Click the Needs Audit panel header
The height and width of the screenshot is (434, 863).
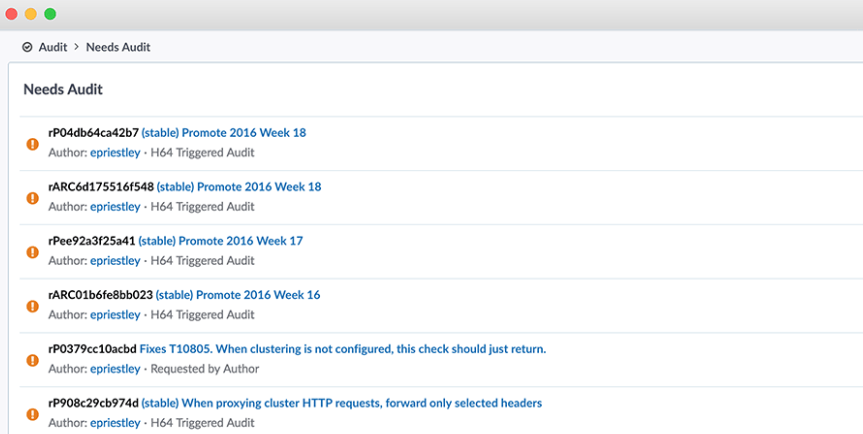pyautogui.click(x=63, y=89)
